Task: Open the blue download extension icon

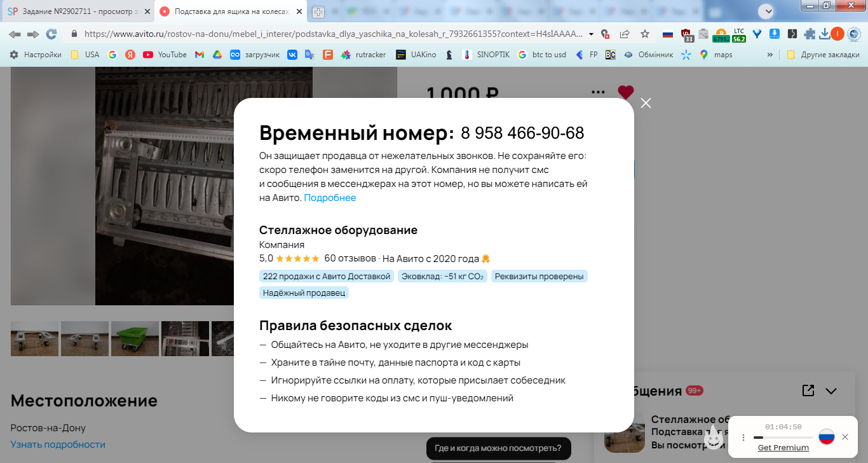Action: click(x=775, y=34)
